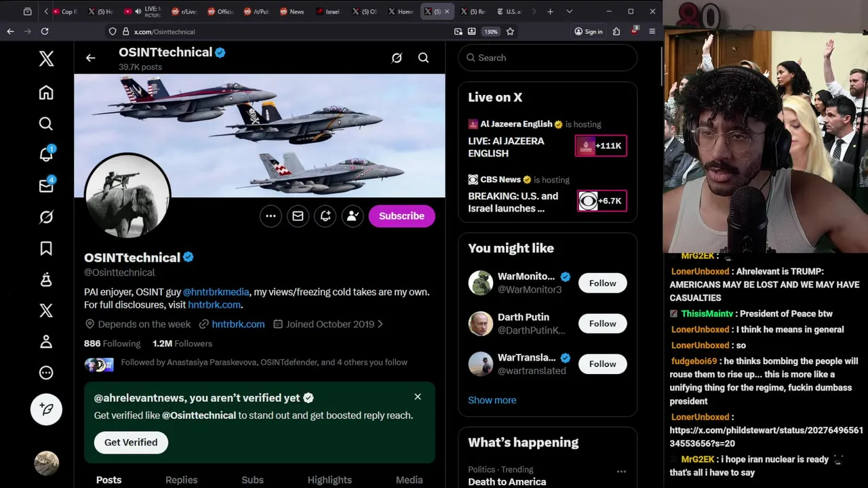Change the 130% zoom level indicator
The width and height of the screenshot is (868, 488).
pyautogui.click(x=491, y=31)
